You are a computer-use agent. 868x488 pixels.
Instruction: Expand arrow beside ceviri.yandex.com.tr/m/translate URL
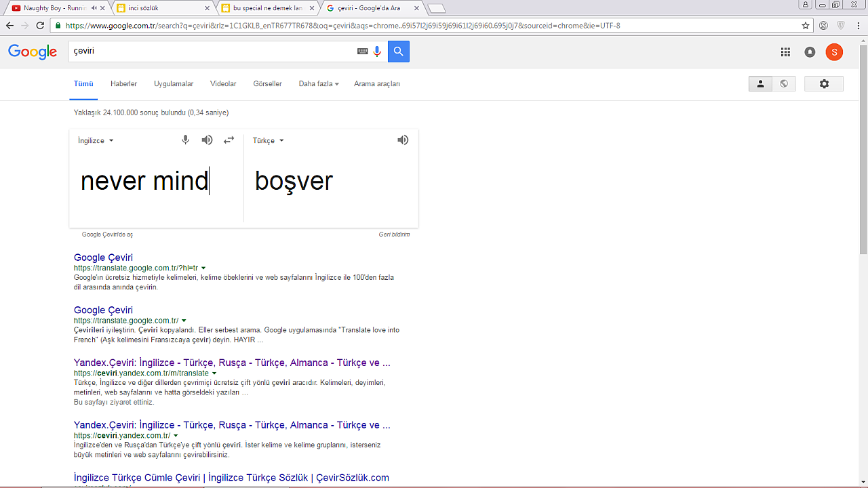(214, 373)
